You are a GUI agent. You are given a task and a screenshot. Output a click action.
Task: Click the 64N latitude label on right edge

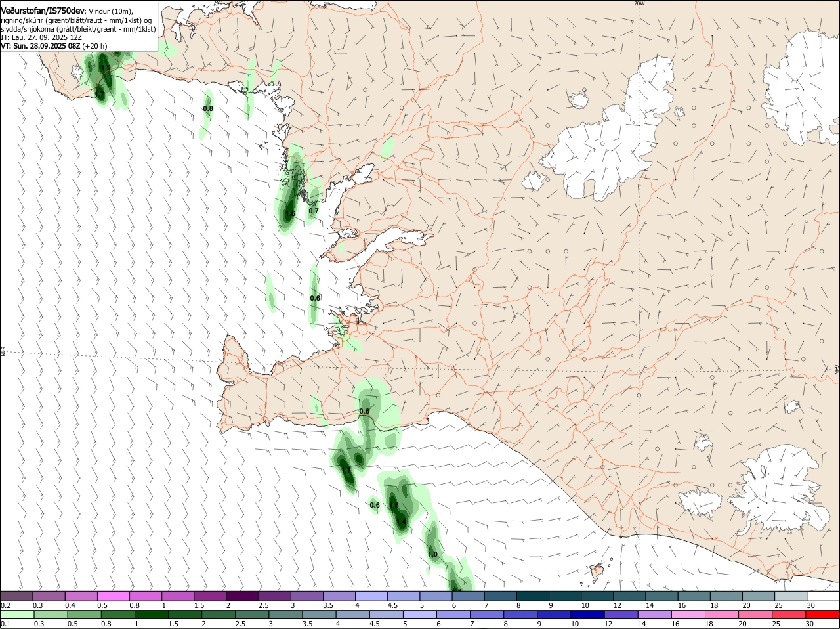836,370
